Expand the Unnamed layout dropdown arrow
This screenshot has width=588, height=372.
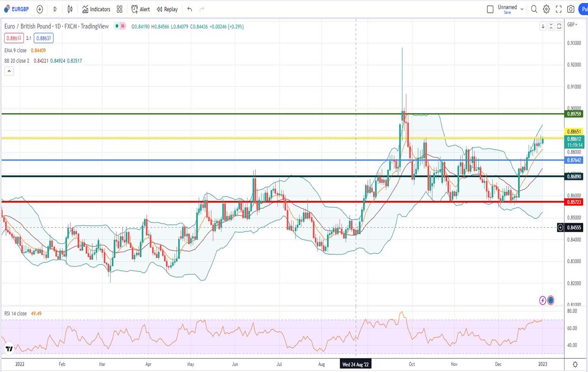pos(522,9)
